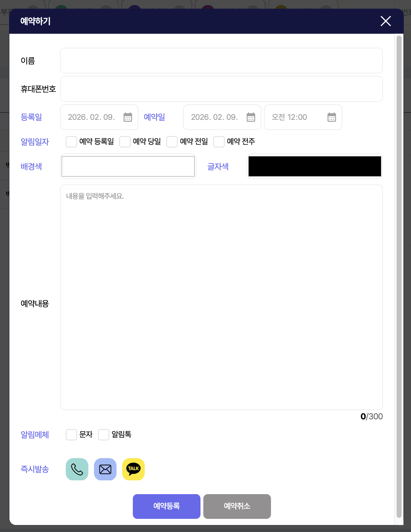This screenshot has width=411, height=532.
Task: Click the KakaoTalk instant send icon
Action: 133,469
